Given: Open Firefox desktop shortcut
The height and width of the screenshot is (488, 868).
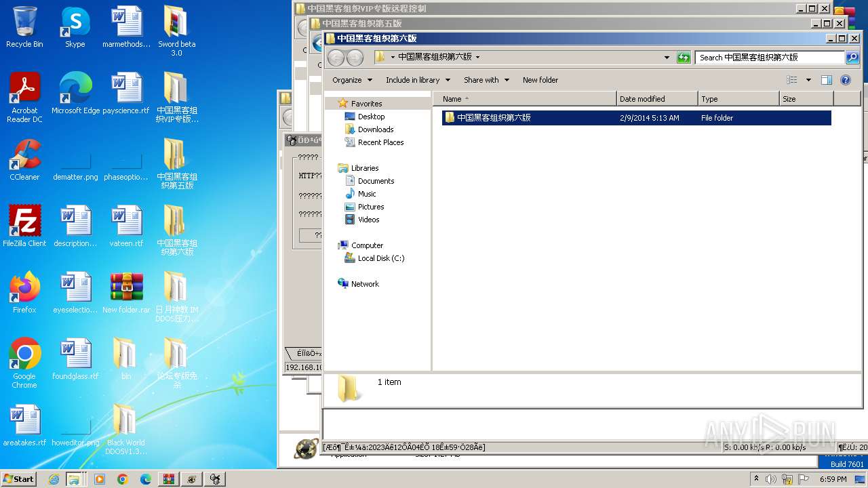Looking at the screenshot, I should (24, 293).
